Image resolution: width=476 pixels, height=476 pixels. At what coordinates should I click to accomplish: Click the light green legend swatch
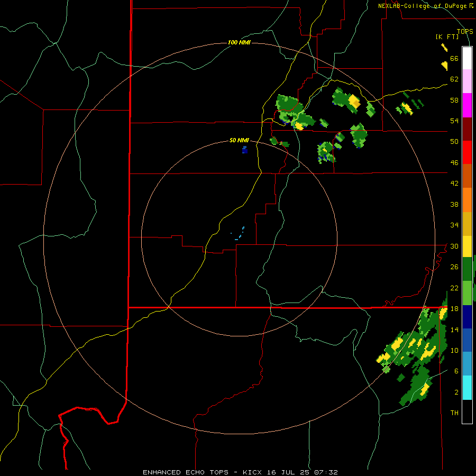click(x=467, y=293)
